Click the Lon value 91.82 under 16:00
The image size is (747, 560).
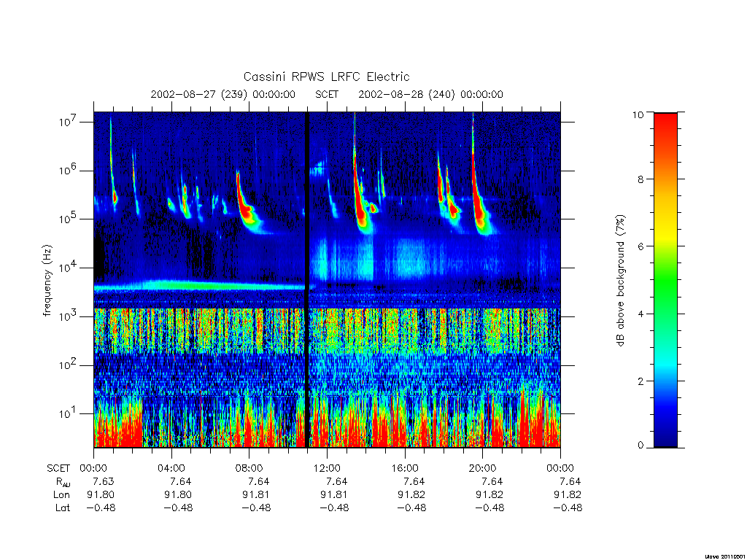411,495
